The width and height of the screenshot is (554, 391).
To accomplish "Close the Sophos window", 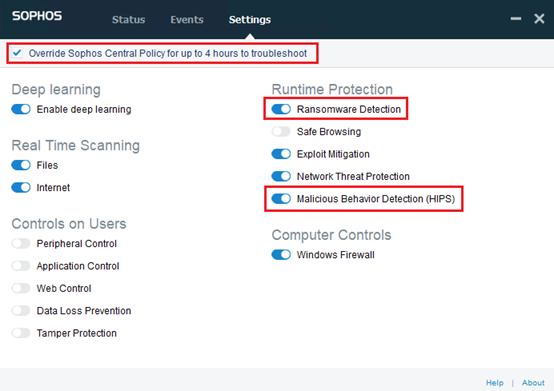I will coord(539,18).
